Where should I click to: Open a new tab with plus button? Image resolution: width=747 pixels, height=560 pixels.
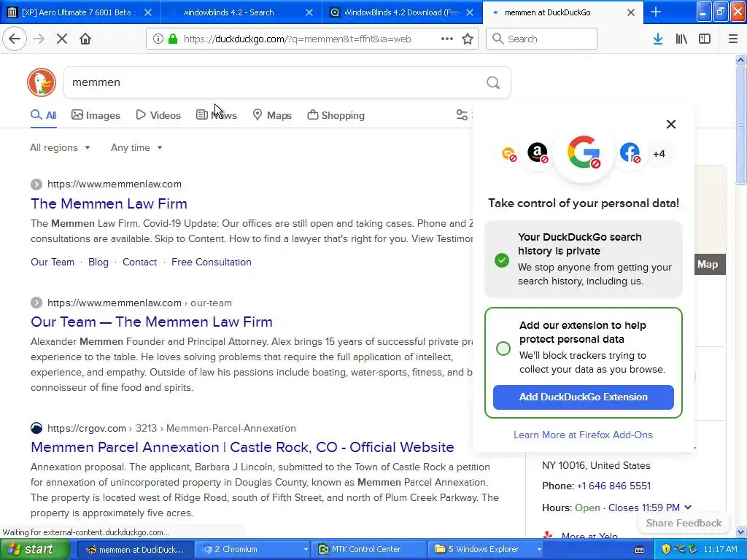point(656,12)
